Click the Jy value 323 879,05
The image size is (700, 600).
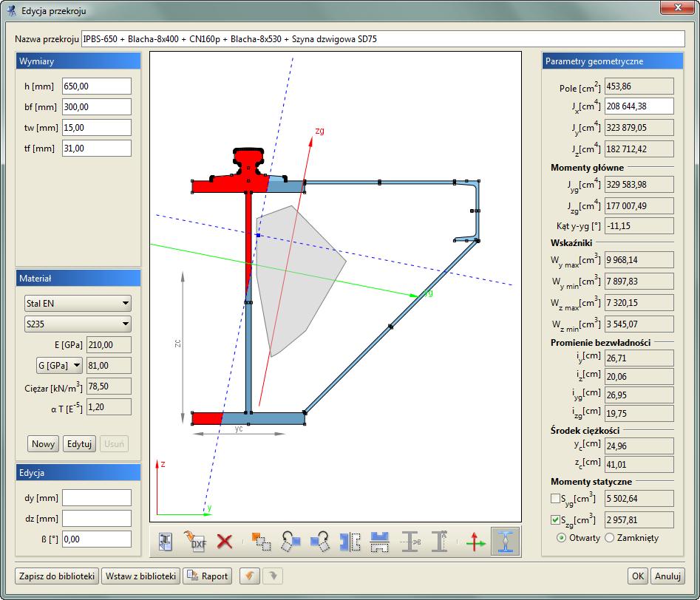coord(639,127)
